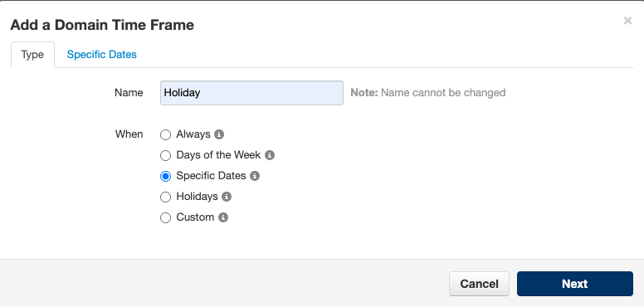Choose the Days of the Week radio option
Viewport: 644px width, 307px height.
point(165,155)
